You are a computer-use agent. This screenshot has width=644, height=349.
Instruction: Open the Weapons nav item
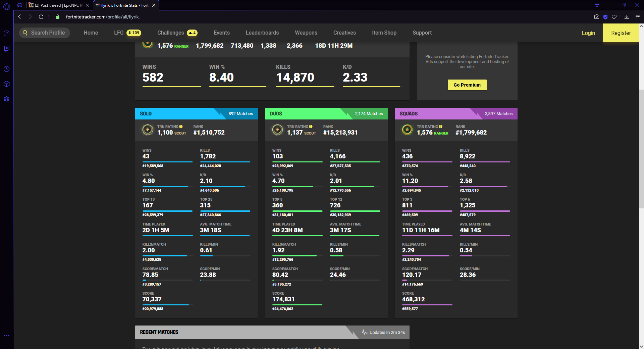pos(306,33)
